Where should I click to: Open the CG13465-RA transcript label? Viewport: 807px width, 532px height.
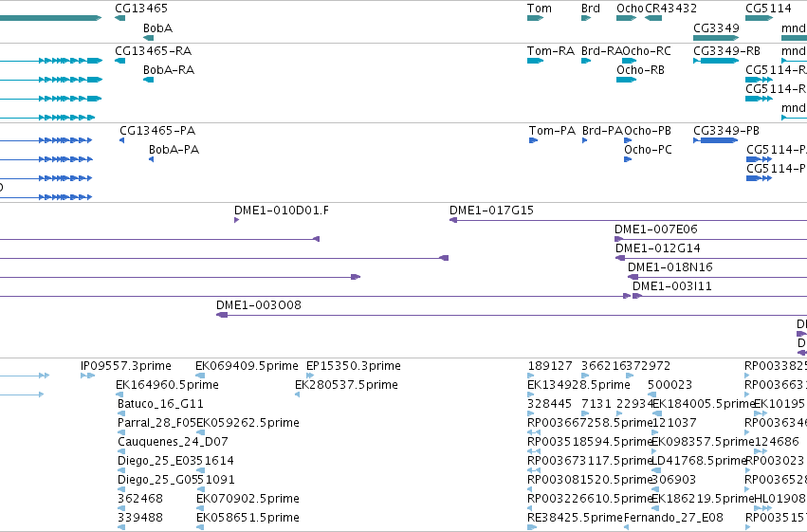pos(153,51)
